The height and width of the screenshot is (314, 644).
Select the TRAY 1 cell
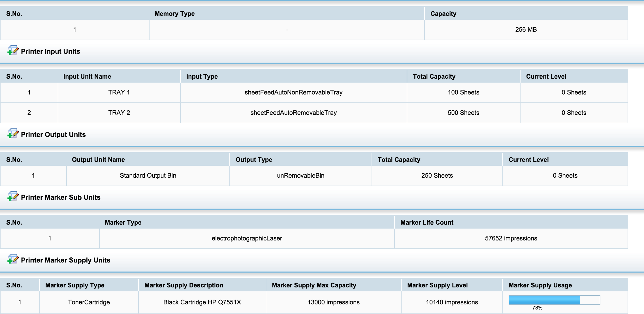(x=119, y=92)
